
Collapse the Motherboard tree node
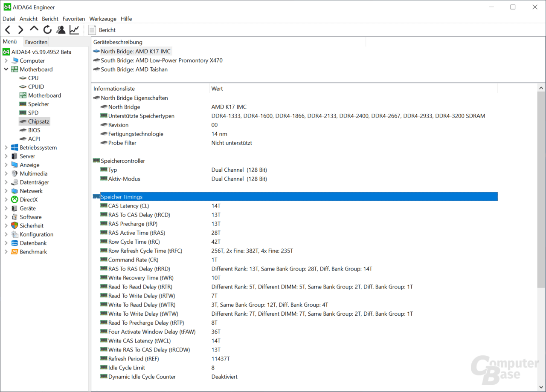(6, 69)
